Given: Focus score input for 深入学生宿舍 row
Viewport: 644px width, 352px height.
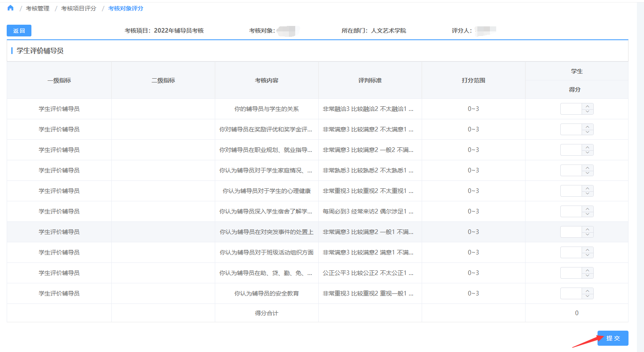Looking at the screenshot, I should 571,211.
